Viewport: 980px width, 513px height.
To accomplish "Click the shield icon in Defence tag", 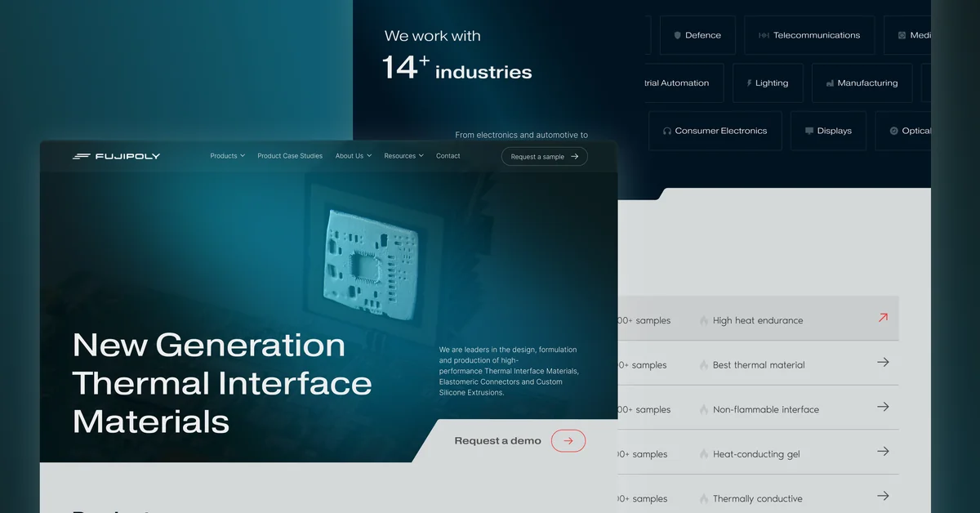I will click(678, 36).
